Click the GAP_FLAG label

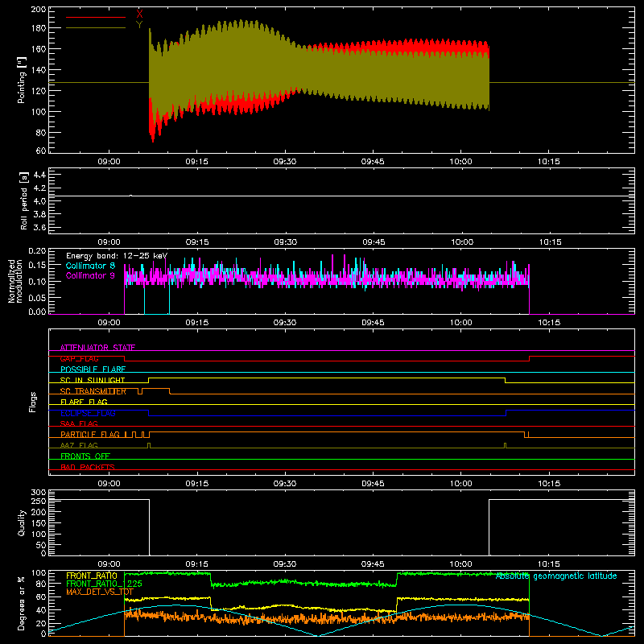[x=79, y=358]
